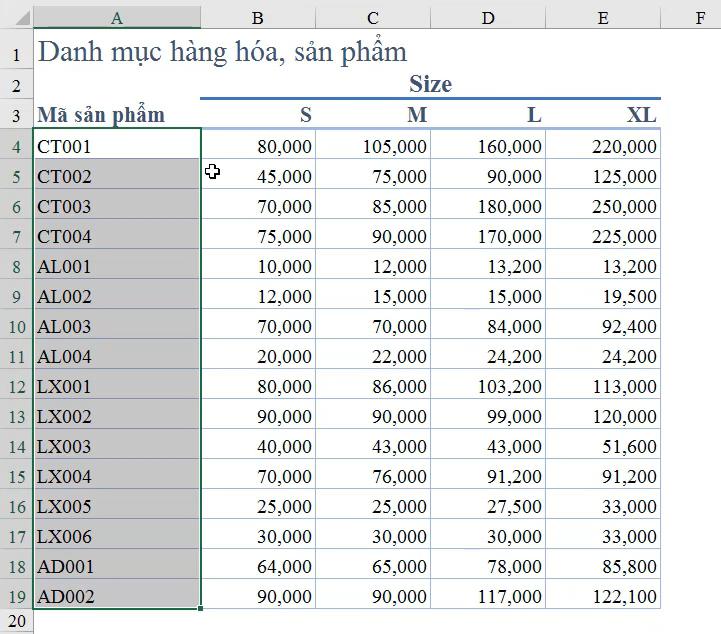This screenshot has height=634, width=721.
Task: Select column B header
Action: click(x=258, y=17)
